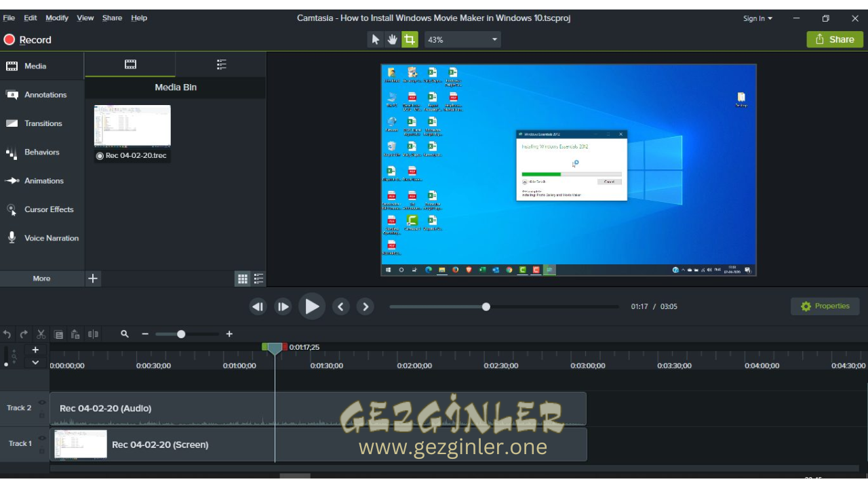Screen dimensions: 868x488
Task: Switch to the Media panel
Action: click(42, 66)
